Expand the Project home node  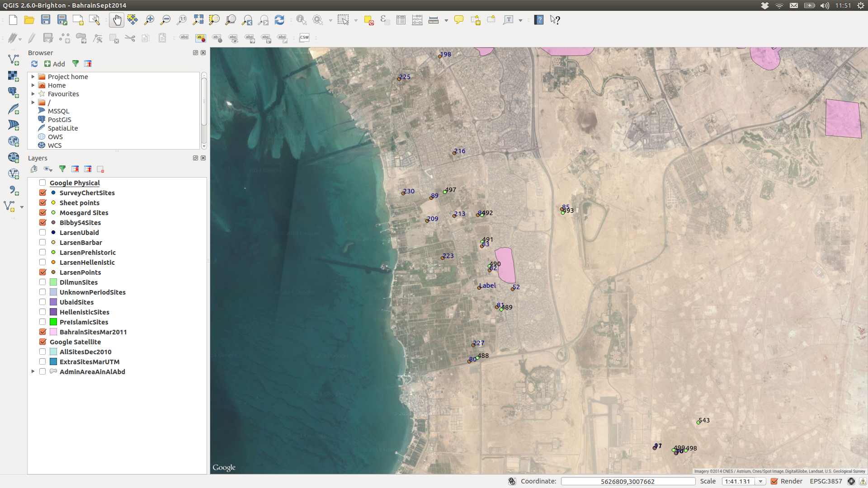[33, 77]
